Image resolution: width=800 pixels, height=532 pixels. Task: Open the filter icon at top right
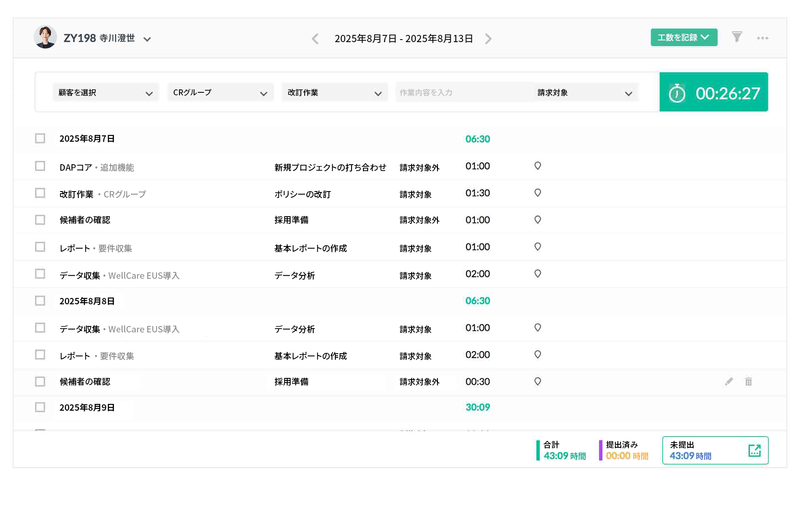(737, 37)
